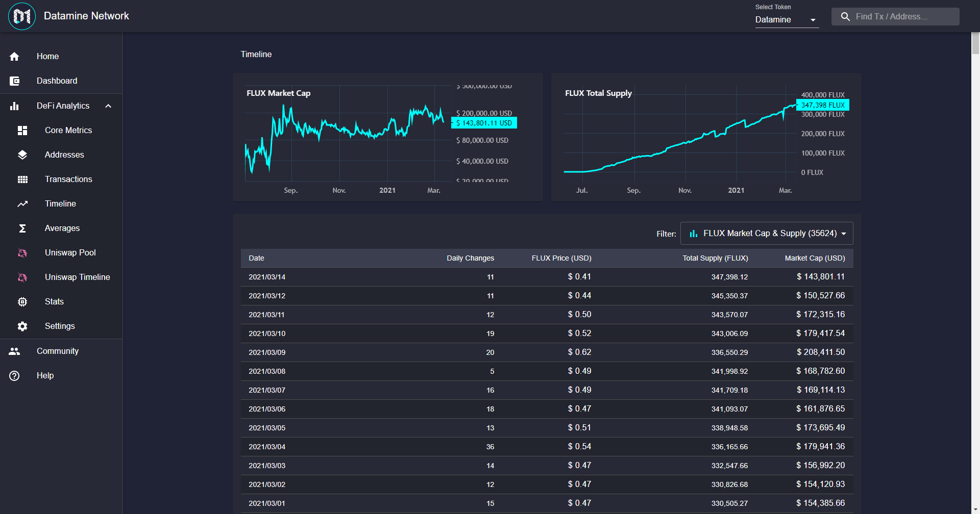Click the $ 208,411.50 market cap value
Image resolution: width=980 pixels, height=514 pixels.
tap(821, 352)
